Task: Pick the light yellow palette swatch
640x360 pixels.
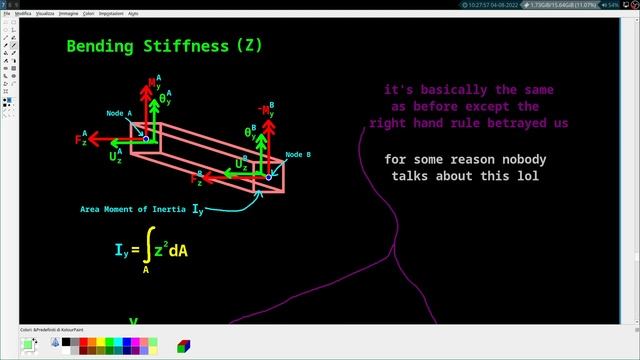Action: click(153, 350)
